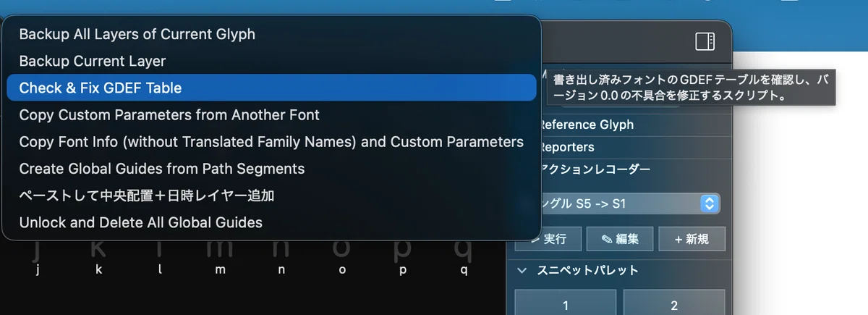Select Copy Custom Parameters from Another Font

click(271, 114)
